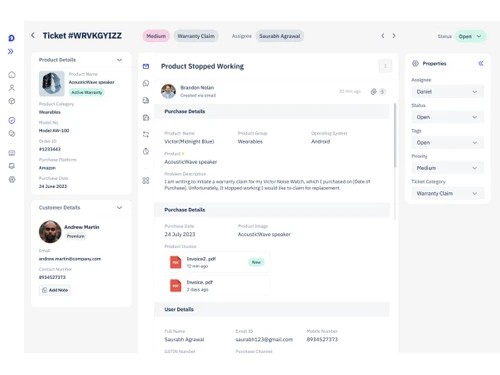This screenshot has height=375, width=500.
Task: Click the attachment paperclip icon
Action: [x=374, y=92]
